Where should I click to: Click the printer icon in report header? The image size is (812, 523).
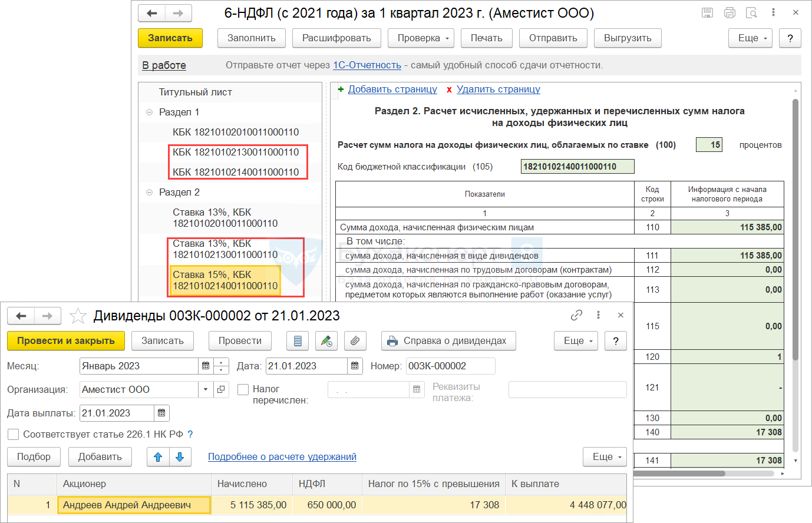(x=730, y=12)
